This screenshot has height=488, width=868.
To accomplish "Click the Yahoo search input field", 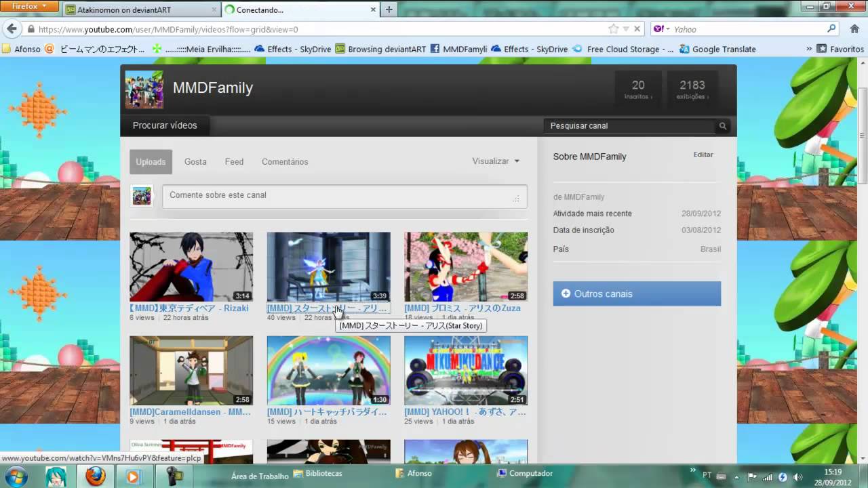I will click(x=749, y=29).
